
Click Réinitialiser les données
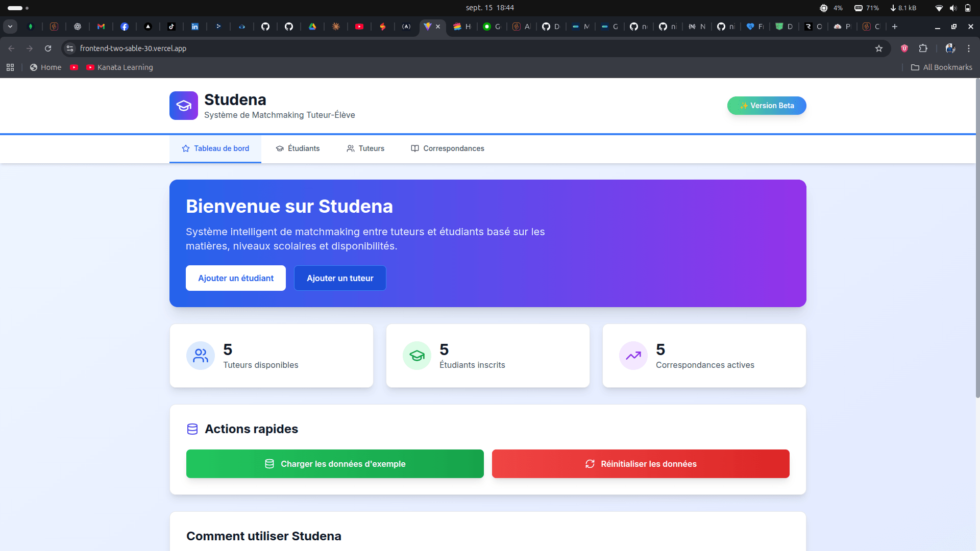pos(640,464)
